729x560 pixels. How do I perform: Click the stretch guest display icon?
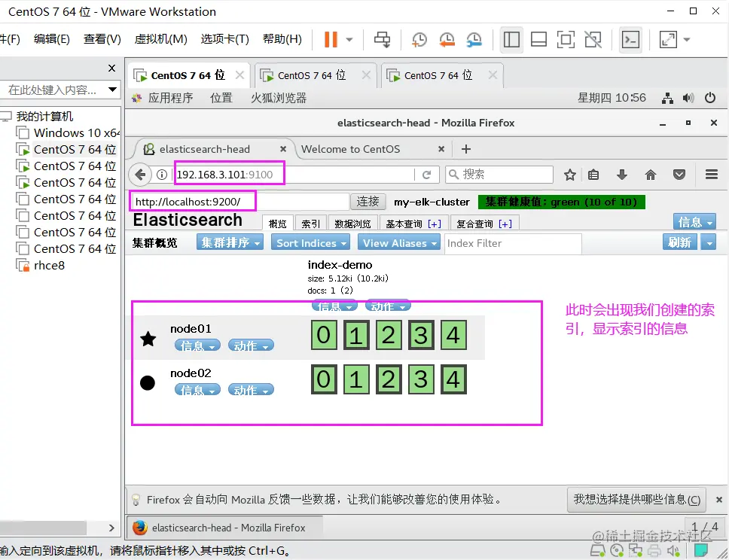point(668,39)
